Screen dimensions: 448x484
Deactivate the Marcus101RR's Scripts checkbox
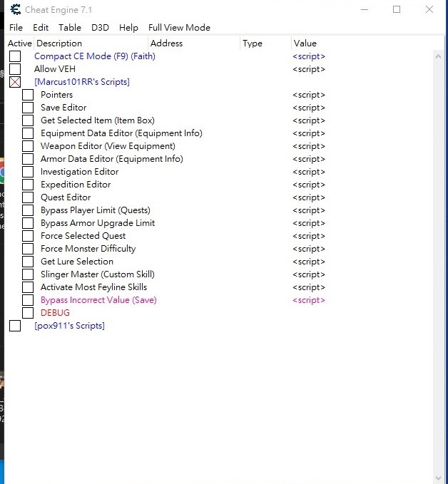(x=15, y=82)
